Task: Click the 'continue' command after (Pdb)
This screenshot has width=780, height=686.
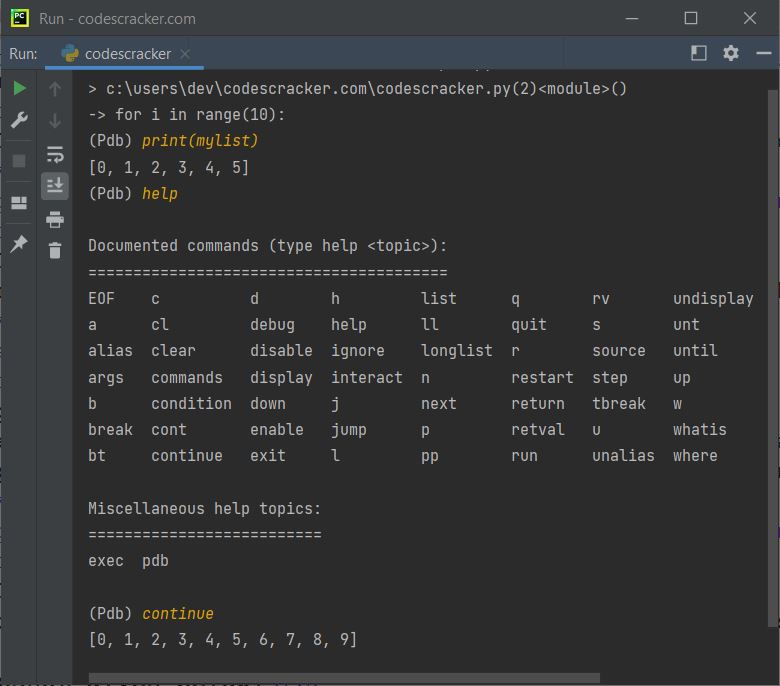Action: [178, 613]
